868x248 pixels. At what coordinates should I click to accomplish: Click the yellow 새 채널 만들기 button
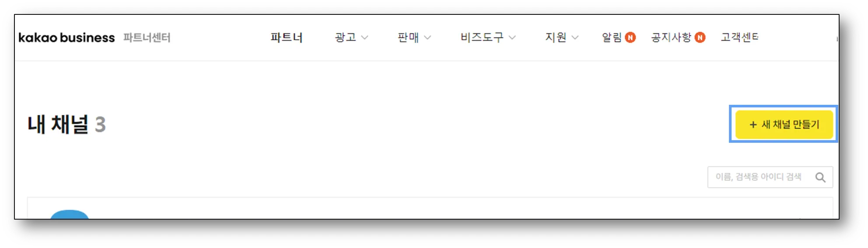tap(784, 124)
